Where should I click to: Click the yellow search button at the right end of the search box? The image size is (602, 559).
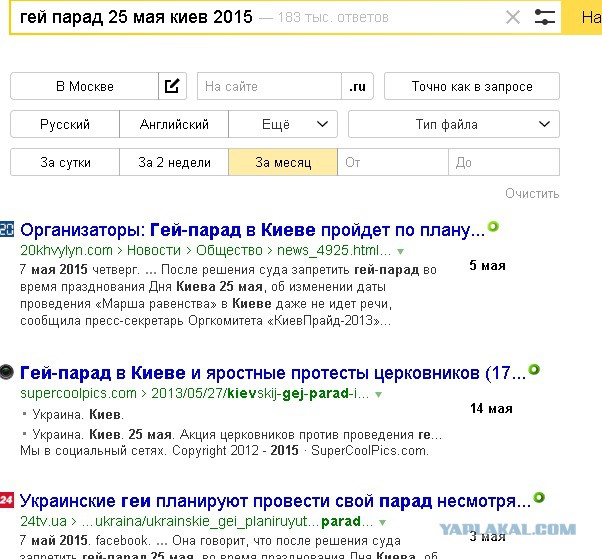tap(582, 17)
